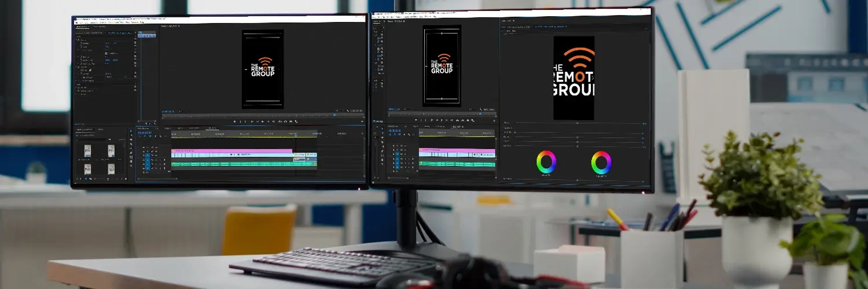Pick the Razor tool on right monitor
Viewport: 868px width, 289px height.
(382, 142)
